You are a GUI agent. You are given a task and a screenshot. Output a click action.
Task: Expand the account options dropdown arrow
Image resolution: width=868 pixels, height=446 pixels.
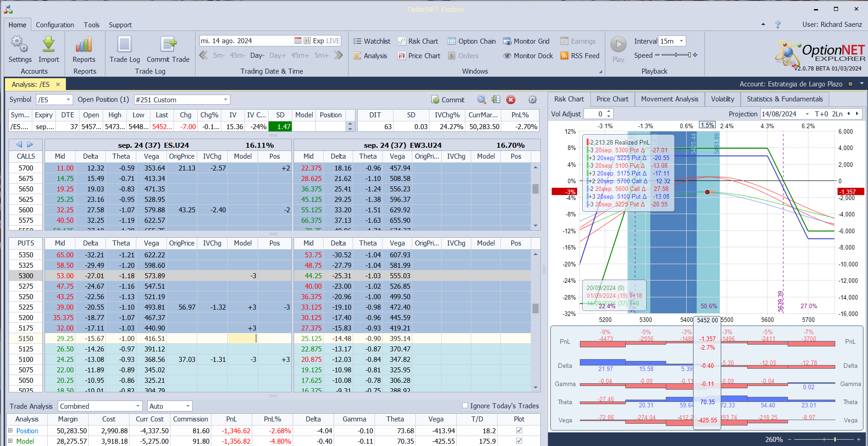pos(862,84)
